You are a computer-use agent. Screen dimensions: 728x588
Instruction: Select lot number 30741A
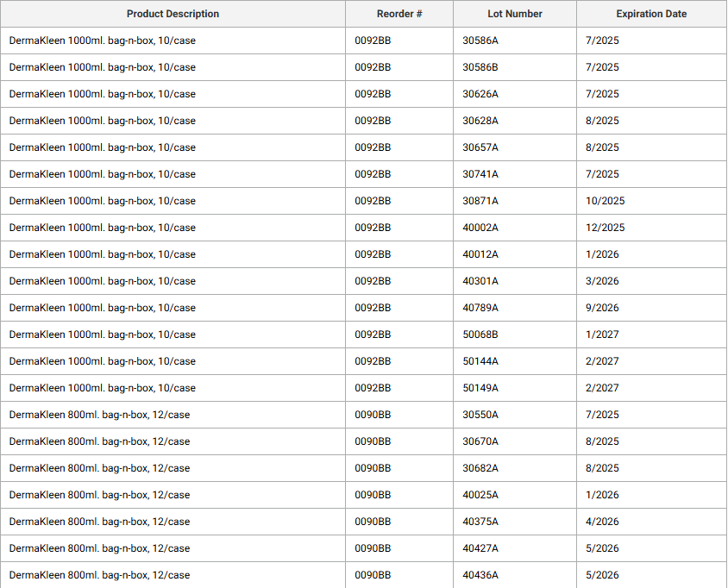[x=480, y=174]
